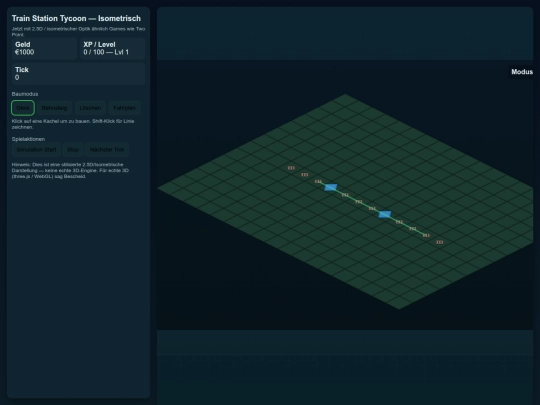The image size is (540, 405).
Task: Click the Train Station Tycoon — Isometrisch title
Action: click(76, 18)
